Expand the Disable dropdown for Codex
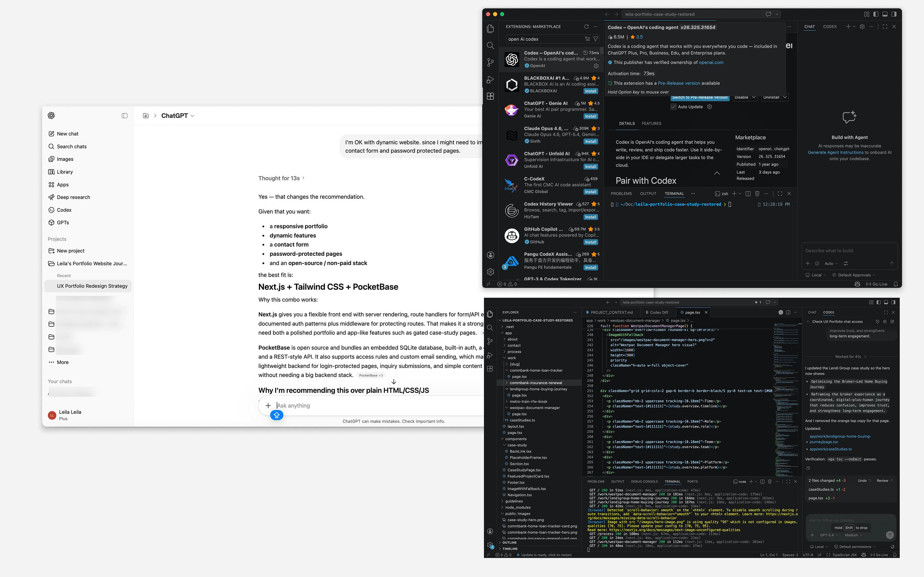The height and width of the screenshot is (577, 924). 754,97
